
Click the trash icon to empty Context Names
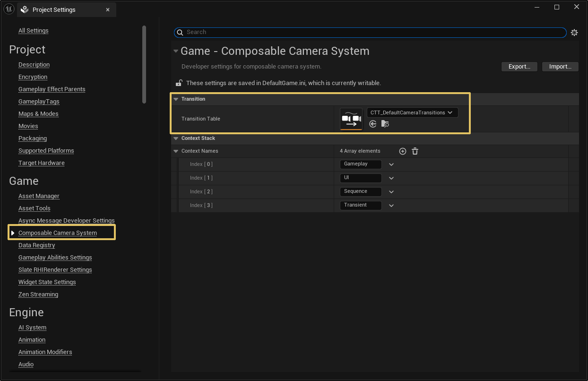(415, 151)
